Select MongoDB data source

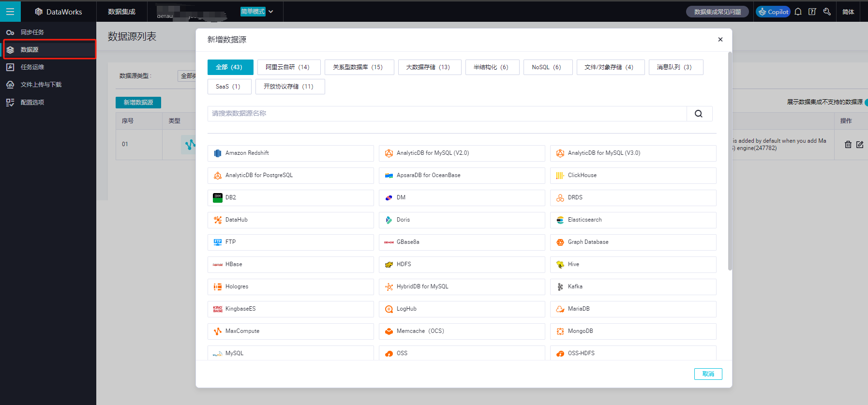click(633, 331)
